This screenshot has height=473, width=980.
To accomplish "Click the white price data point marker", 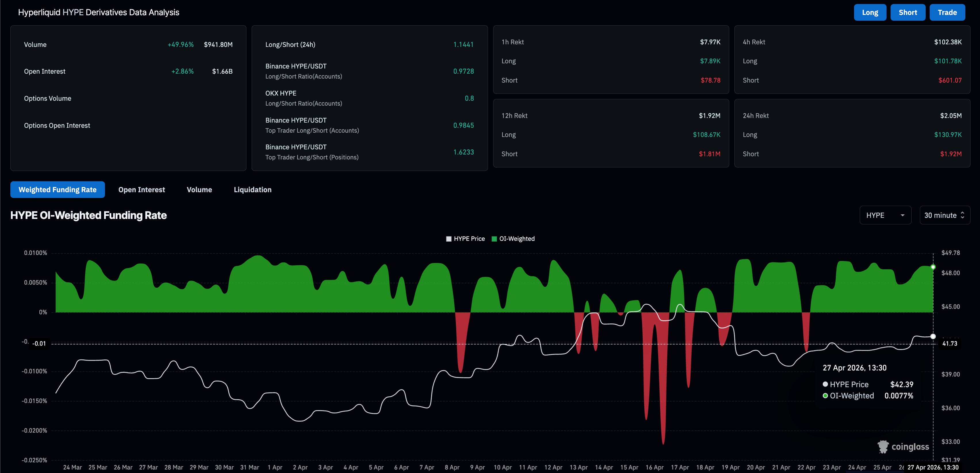I will tap(933, 336).
